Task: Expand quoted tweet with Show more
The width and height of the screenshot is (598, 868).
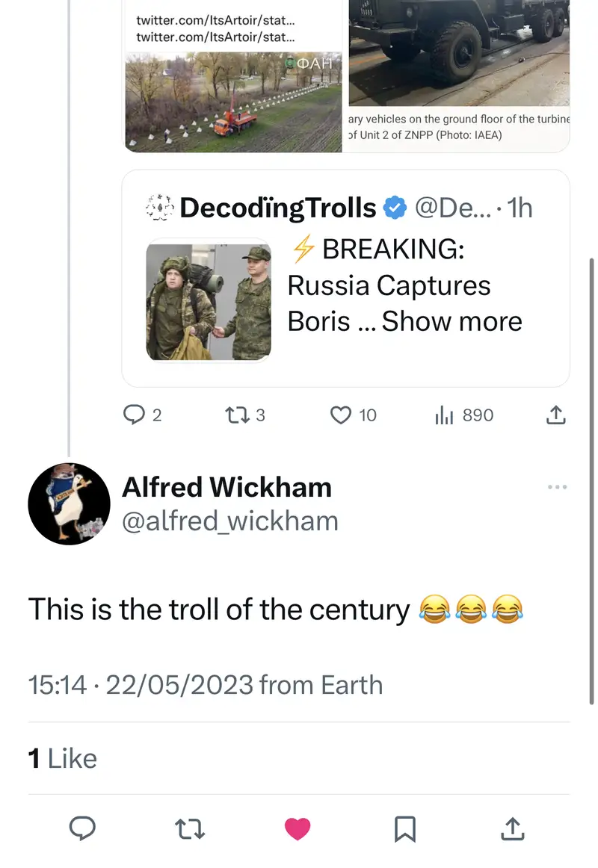Action: (451, 321)
